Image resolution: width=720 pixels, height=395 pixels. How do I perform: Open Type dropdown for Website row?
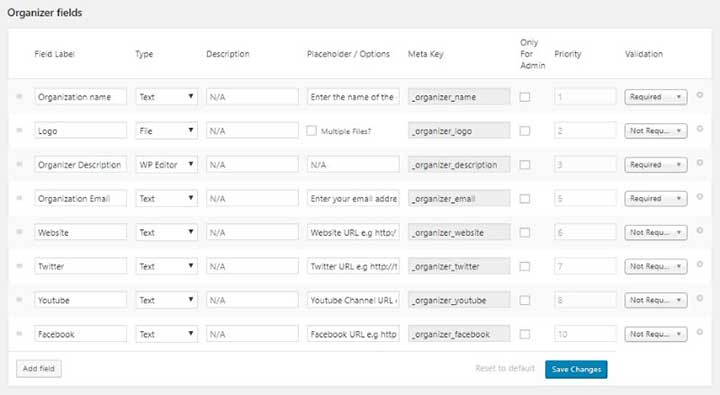pyautogui.click(x=167, y=232)
